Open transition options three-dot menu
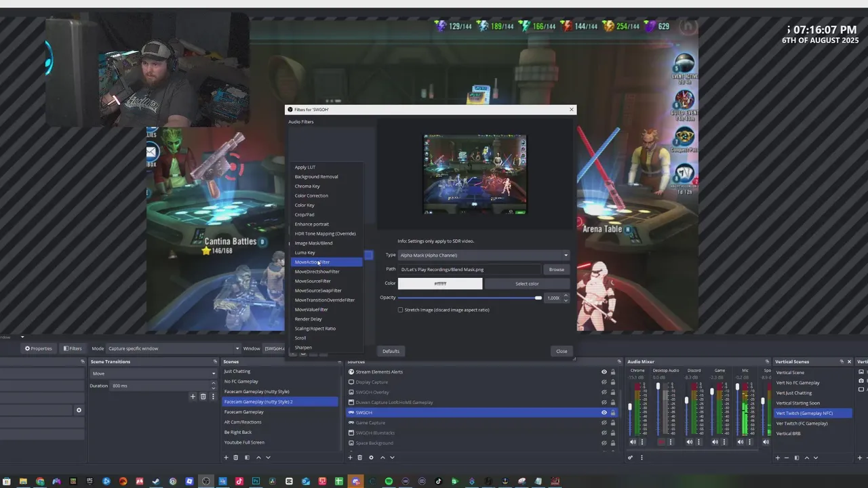The width and height of the screenshot is (868, 488). pos(213,396)
